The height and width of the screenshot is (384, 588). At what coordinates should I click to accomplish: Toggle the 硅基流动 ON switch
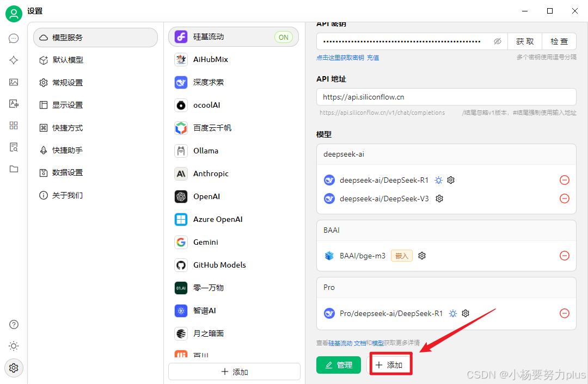click(x=284, y=37)
